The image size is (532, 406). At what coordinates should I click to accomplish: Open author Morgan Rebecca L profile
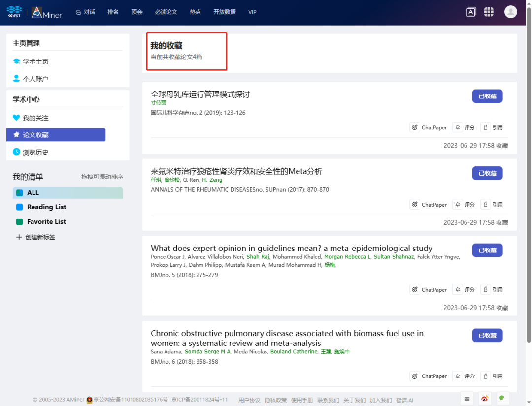(x=347, y=257)
